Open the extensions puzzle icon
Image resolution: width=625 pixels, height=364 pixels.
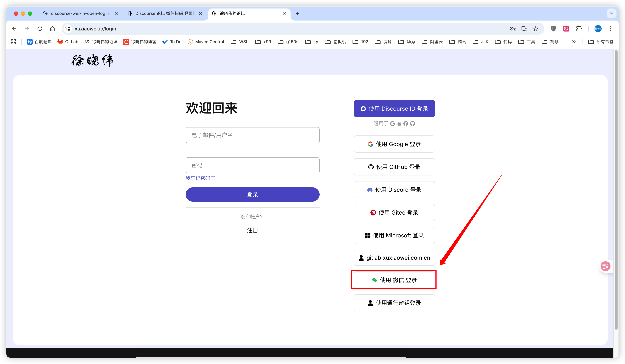coord(579,29)
